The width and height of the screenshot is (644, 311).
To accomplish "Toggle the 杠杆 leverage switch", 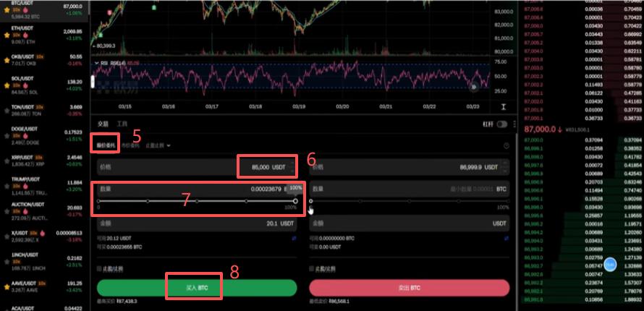I will [502, 124].
